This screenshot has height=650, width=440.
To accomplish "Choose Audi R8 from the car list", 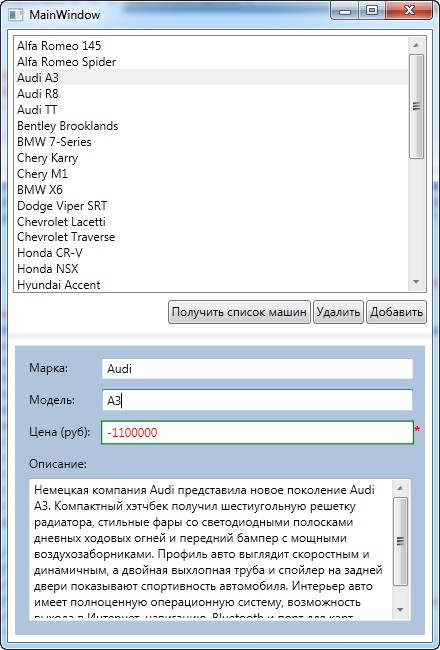I will pyautogui.click(x=211, y=94).
